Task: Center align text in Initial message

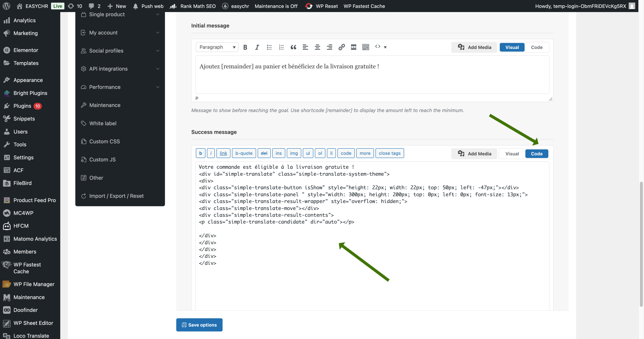Action: [317, 47]
